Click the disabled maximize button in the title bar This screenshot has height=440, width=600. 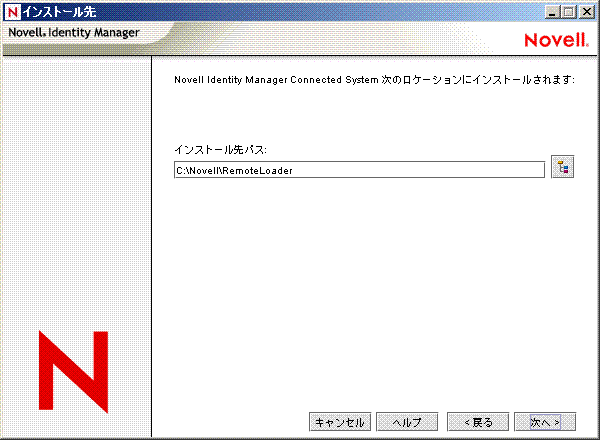point(569,12)
